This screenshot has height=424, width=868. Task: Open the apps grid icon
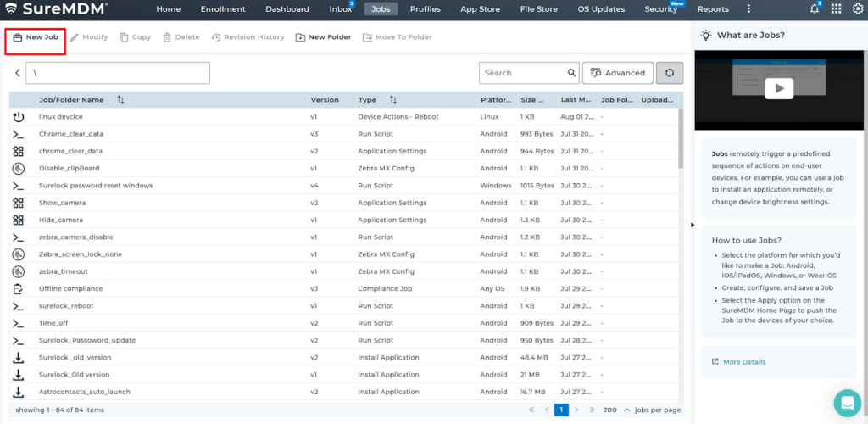click(x=837, y=9)
